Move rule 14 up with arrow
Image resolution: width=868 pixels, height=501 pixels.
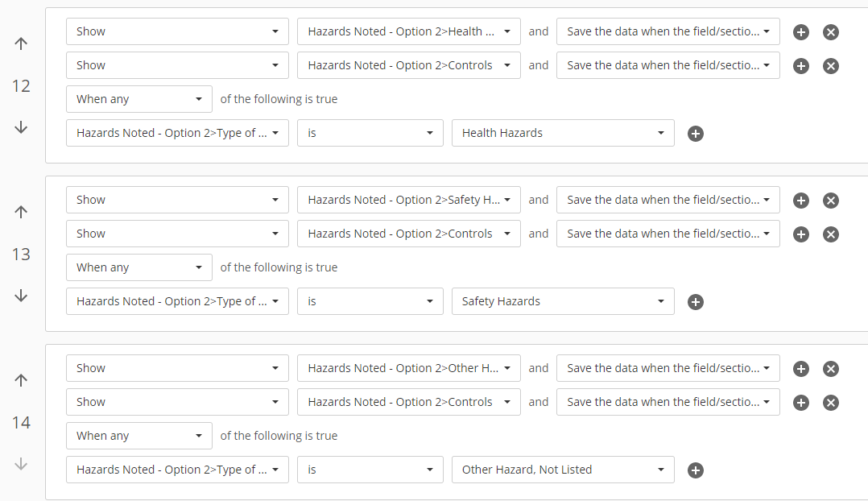pyautogui.click(x=21, y=380)
